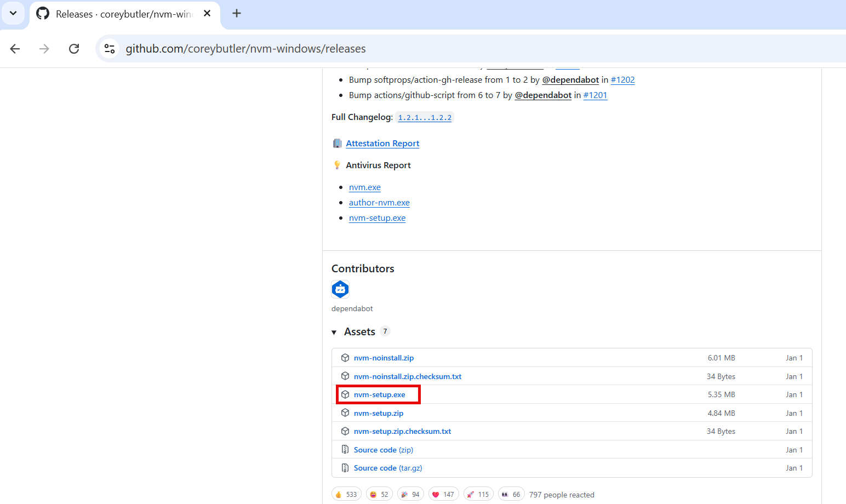
Task: View site information icon in address bar
Action: 110,49
